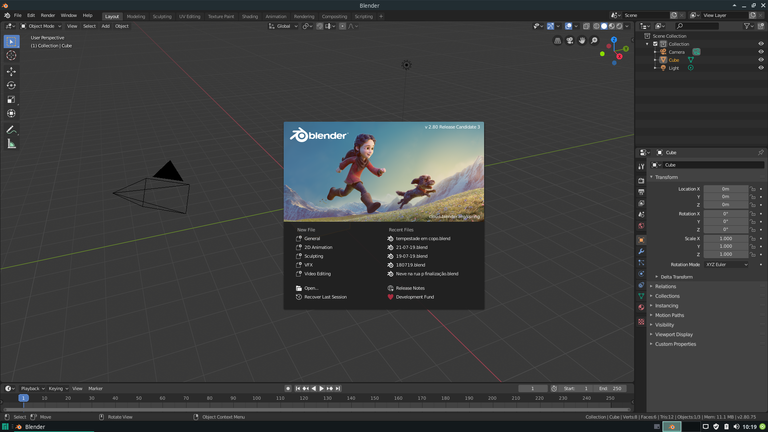Click the Scale Z value field
Image resolution: width=768 pixels, height=432 pixels.
(726, 254)
